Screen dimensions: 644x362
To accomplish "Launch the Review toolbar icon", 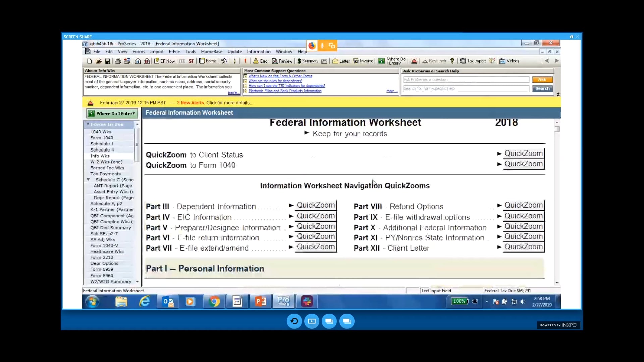I will pos(282,61).
